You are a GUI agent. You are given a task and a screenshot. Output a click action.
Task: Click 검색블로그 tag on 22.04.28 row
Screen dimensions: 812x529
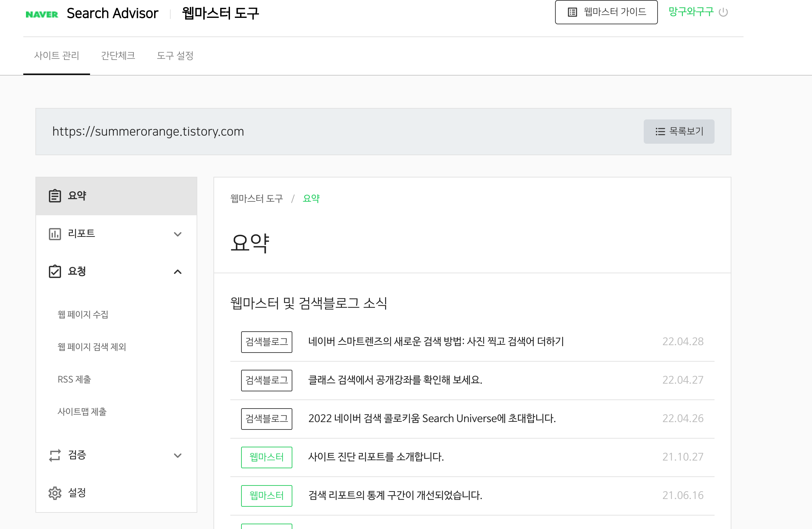[x=266, y=342]
